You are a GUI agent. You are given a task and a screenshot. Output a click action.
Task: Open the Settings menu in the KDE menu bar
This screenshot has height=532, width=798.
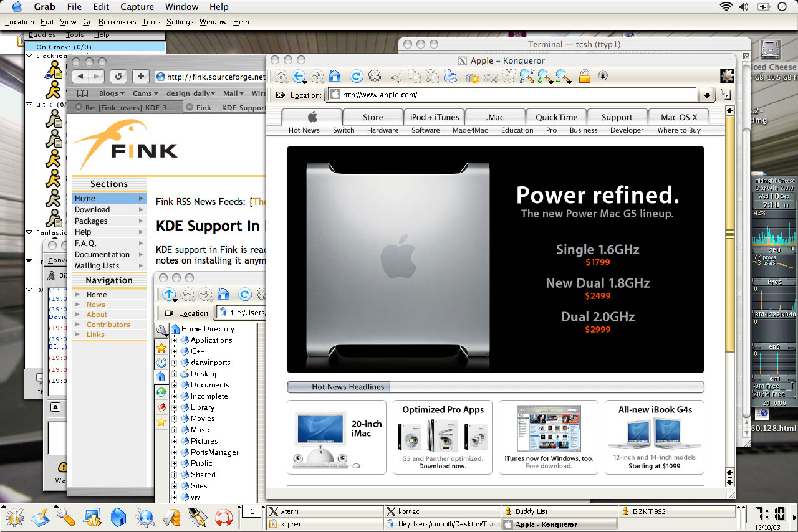coord(180,21)
